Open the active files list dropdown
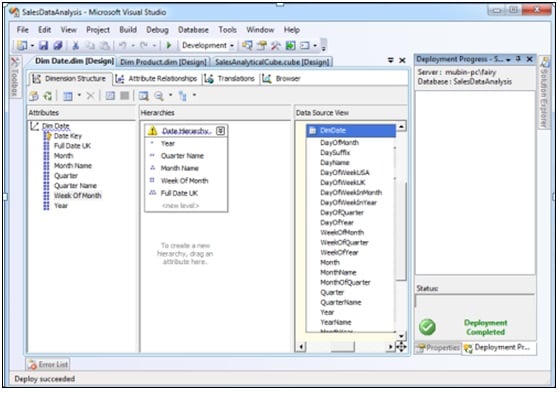Image resolution: width=559 pixels, height=394 pixels. (x=391, y=60)
